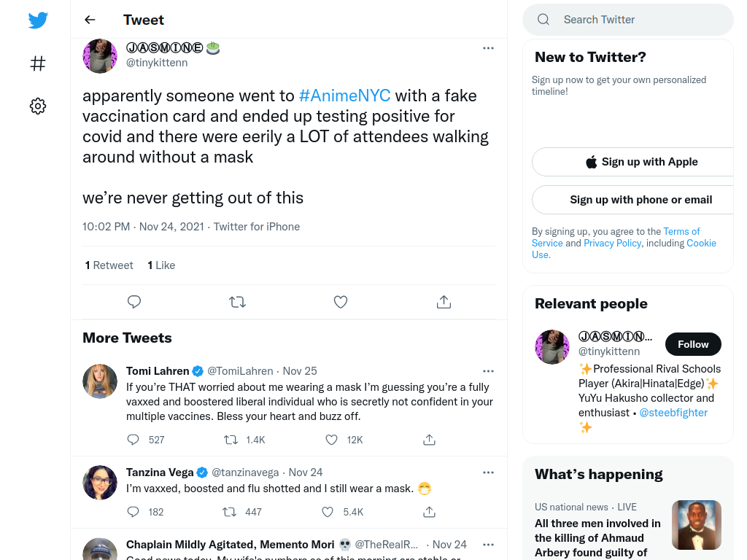Viewport: 747px width, 560px height.
Task: Reply to Jasmine's tweet with the comment icon
Action: [134, 302]
